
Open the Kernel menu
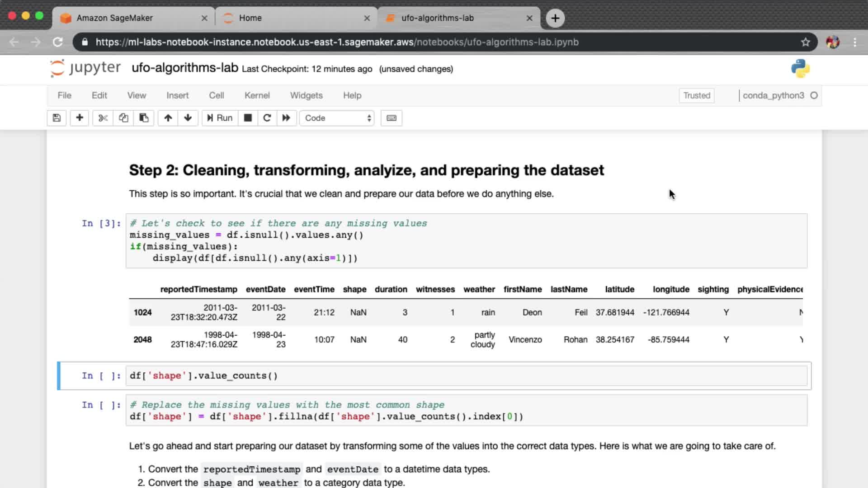pyautogui.click(x=257, y=95)
